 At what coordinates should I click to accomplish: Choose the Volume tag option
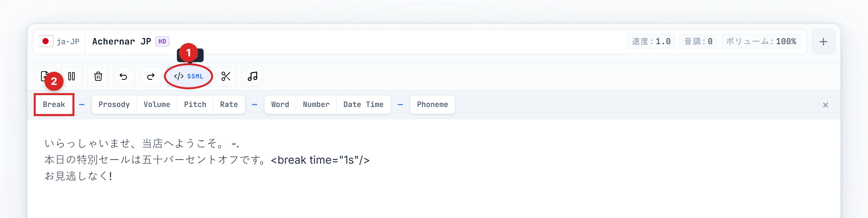tap(157, 105)
